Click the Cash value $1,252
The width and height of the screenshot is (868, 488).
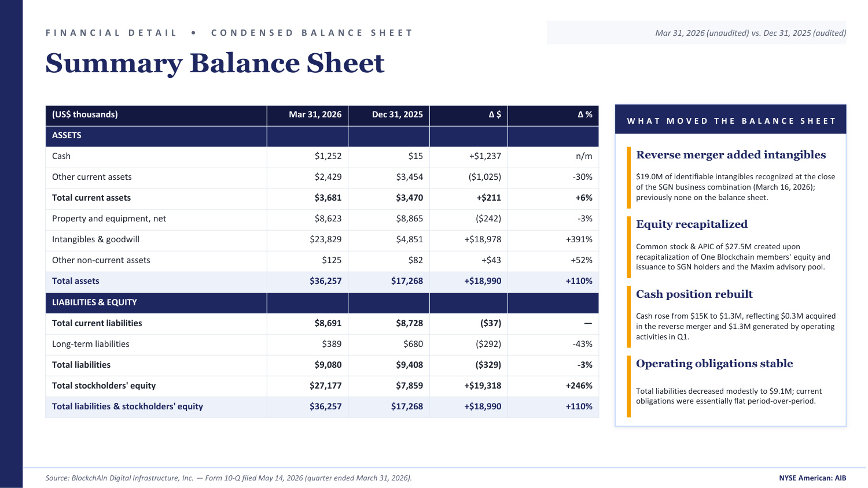[328, 156]
